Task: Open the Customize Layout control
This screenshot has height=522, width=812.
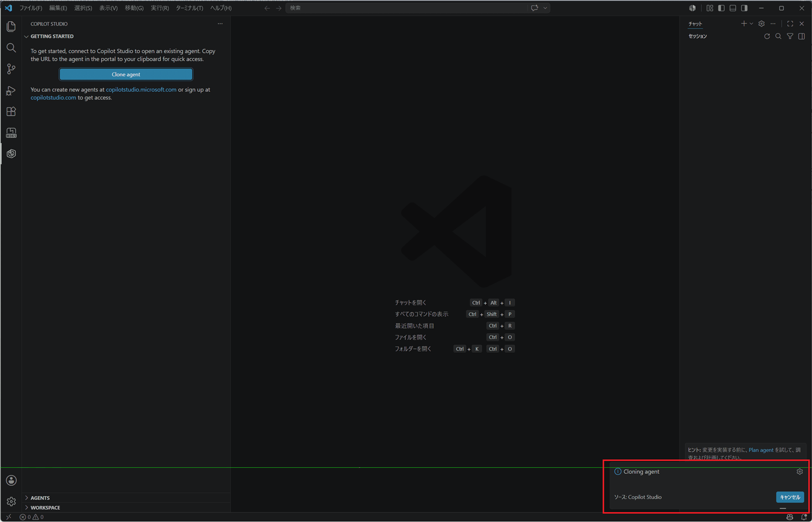Action: (710, 8)
